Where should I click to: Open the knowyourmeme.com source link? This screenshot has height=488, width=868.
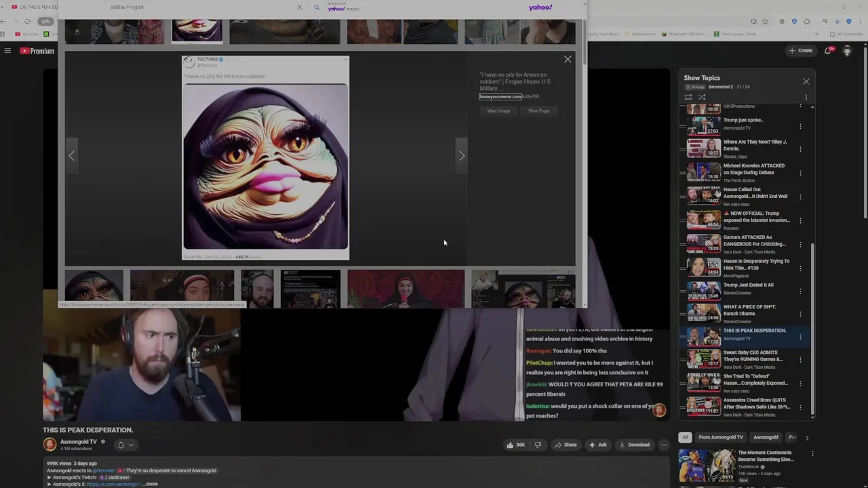click(x=500, y=97)
